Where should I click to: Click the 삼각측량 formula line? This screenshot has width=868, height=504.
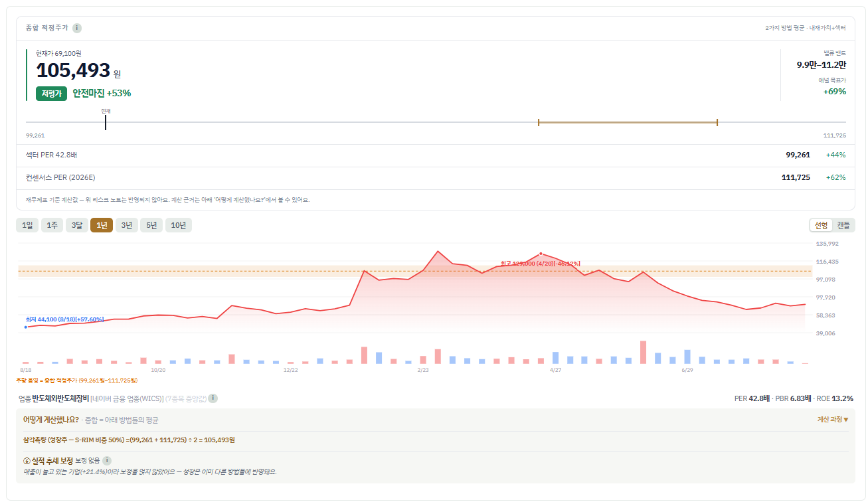tap(129, 440)
